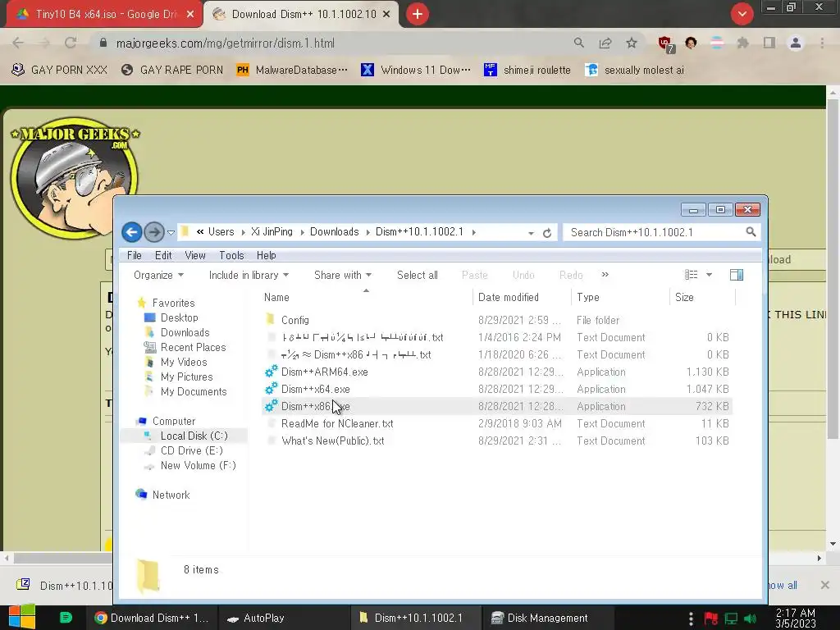Expand the Organize dropdown
The height and width of the screenshot is (630, 840).
(158, 275)
